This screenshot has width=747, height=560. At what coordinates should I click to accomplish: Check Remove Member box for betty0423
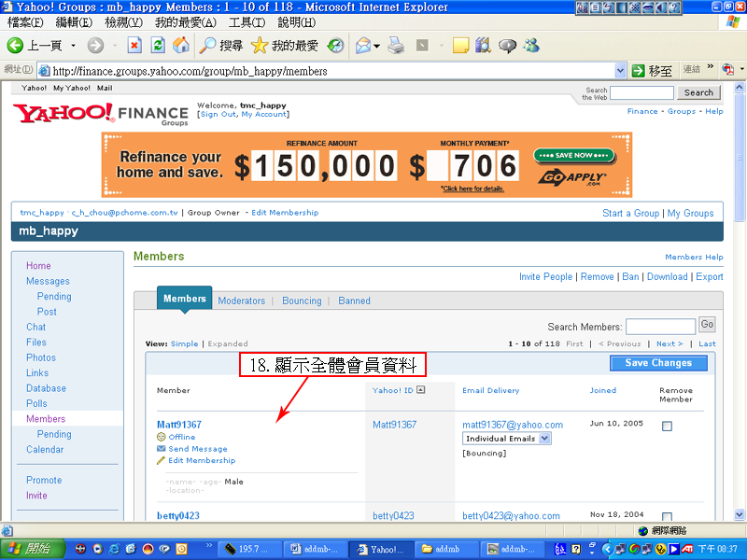pos(667,517)
